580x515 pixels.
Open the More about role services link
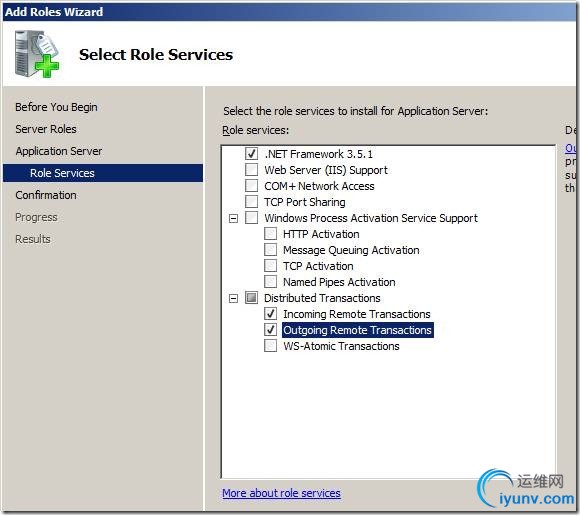tap(281, 493)
